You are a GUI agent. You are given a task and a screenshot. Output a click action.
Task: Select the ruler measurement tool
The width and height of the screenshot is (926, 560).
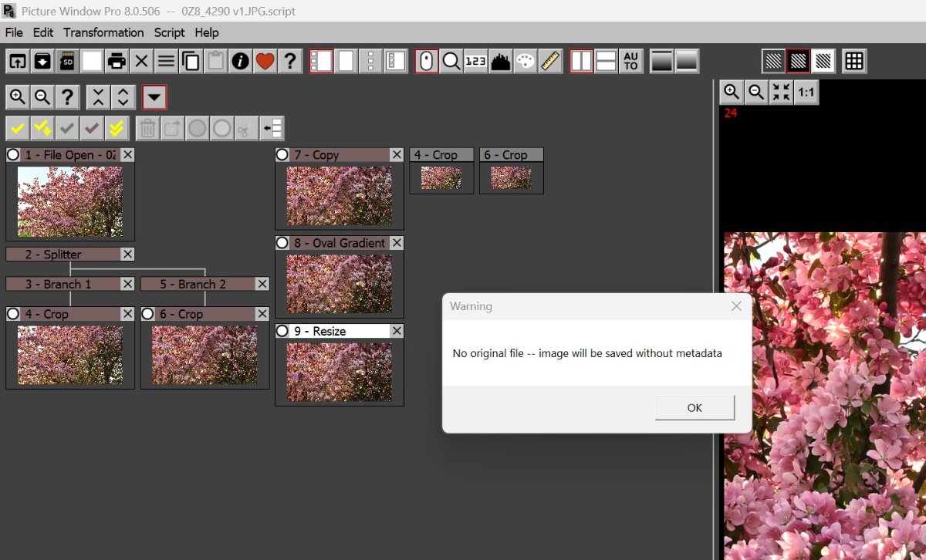tap(550, 62)
